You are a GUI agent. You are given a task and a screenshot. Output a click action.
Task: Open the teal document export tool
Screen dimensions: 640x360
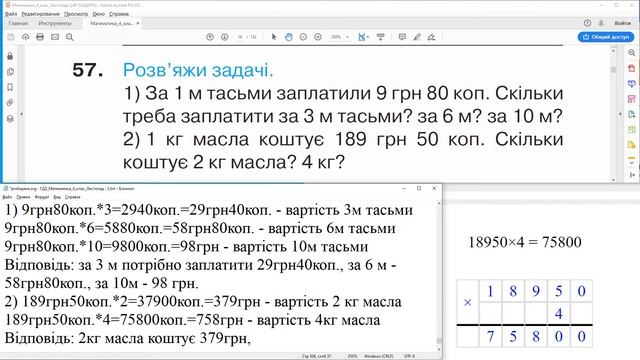coord(631,115)
